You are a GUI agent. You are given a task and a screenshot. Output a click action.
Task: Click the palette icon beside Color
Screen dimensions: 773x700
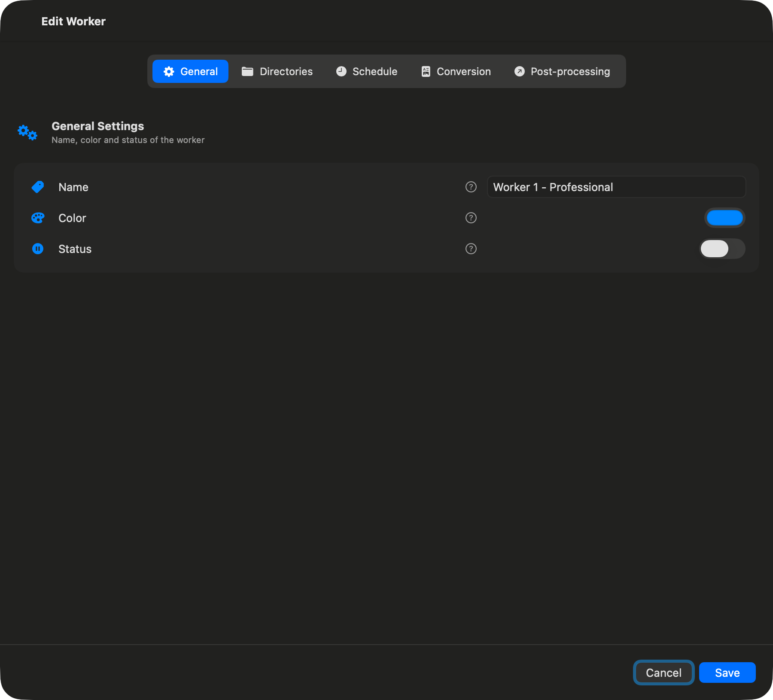[x=38, y=218]
